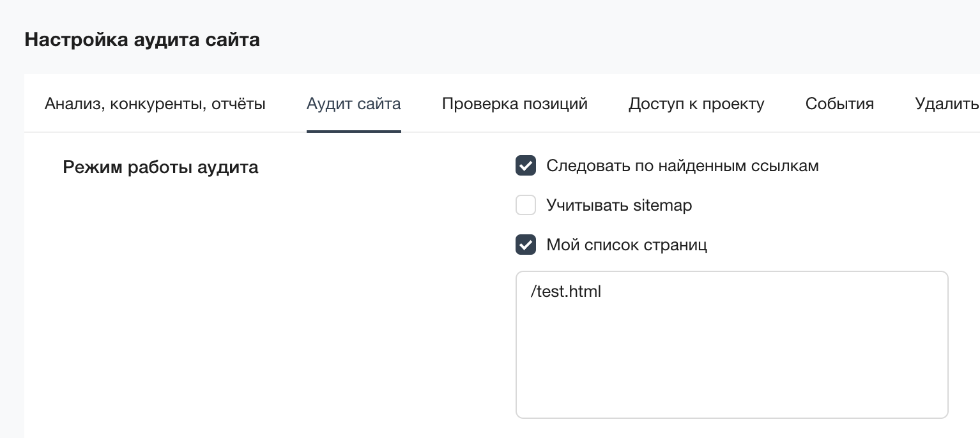Open the События tab
The height and width of the screenshot is (438, 980).
(x=839, y=104)
